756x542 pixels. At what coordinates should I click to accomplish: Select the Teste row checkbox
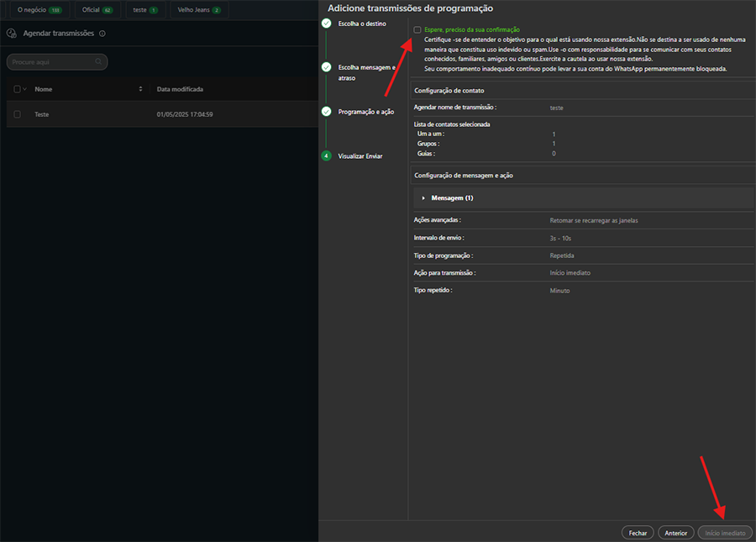pos(17,113)
